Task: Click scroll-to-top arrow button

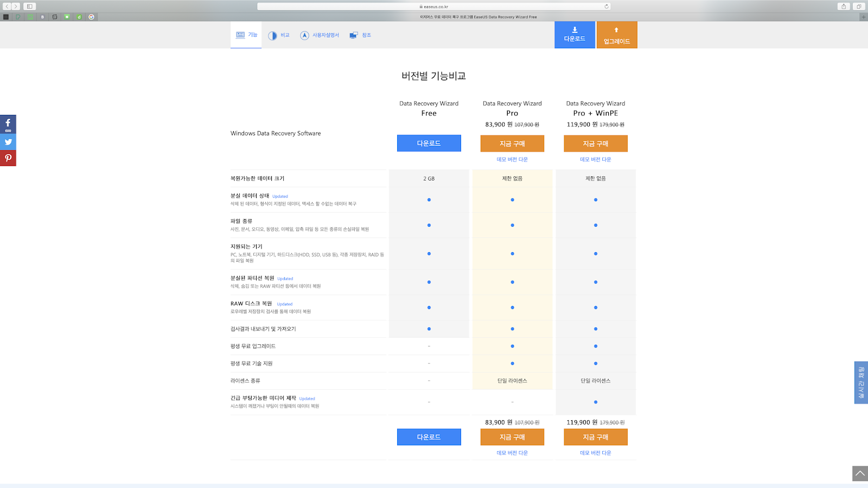Action: coord(860,473)
